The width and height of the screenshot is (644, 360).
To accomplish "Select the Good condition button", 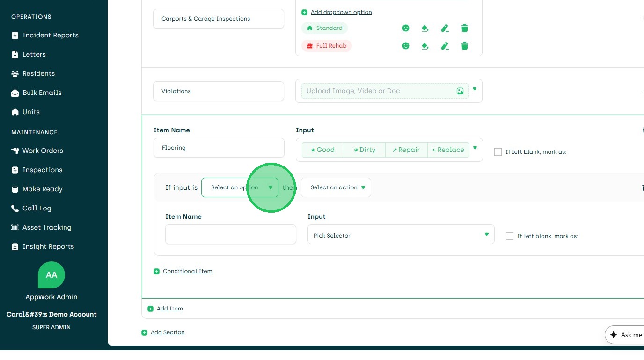I will [x=323, y=150].
